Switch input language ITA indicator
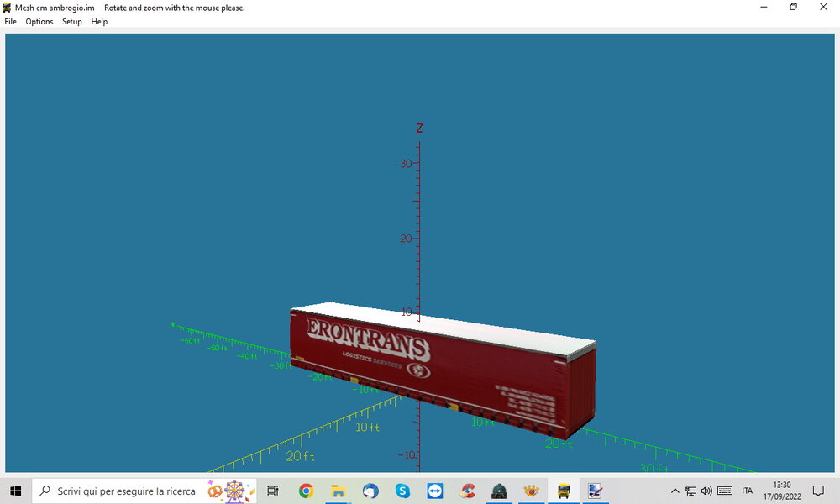The image size is (840, 504). tap(748, 491)
